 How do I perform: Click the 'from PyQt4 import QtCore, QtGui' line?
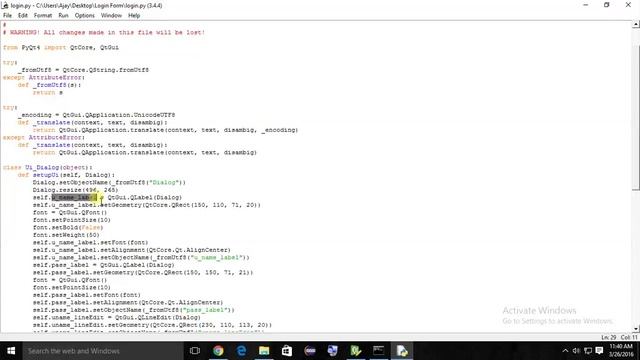(x=61, y=47)
